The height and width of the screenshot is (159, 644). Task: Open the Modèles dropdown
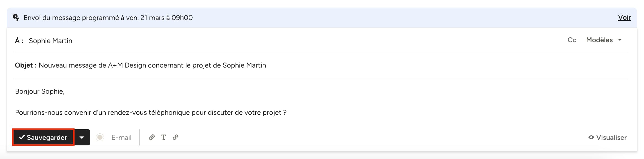[599, 40]
